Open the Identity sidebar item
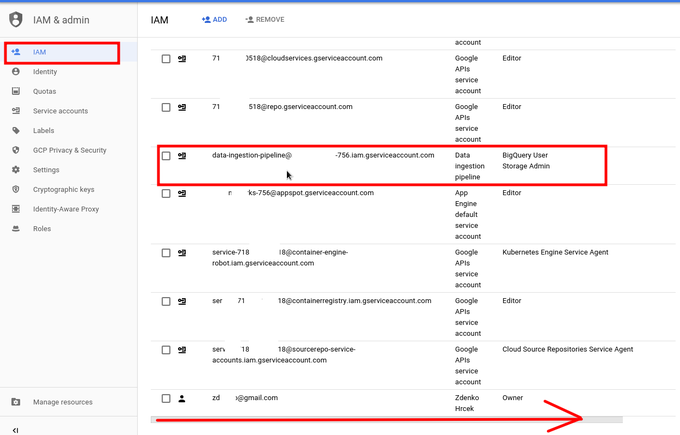 click(69, 72)
